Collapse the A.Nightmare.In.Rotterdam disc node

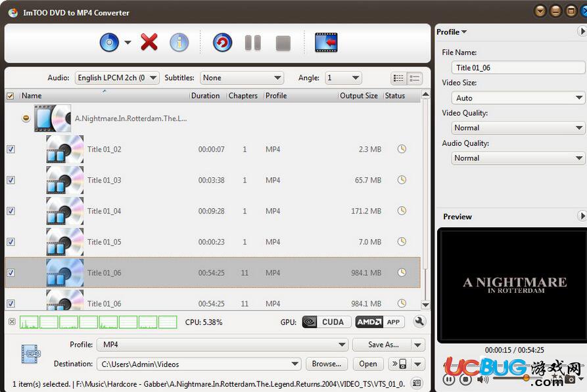pos(26,118)
